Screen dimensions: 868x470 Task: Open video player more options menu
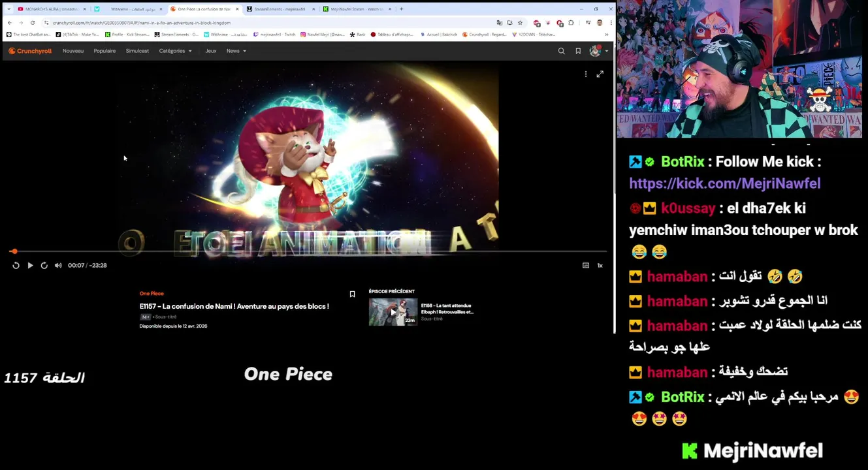pos(586,74)
